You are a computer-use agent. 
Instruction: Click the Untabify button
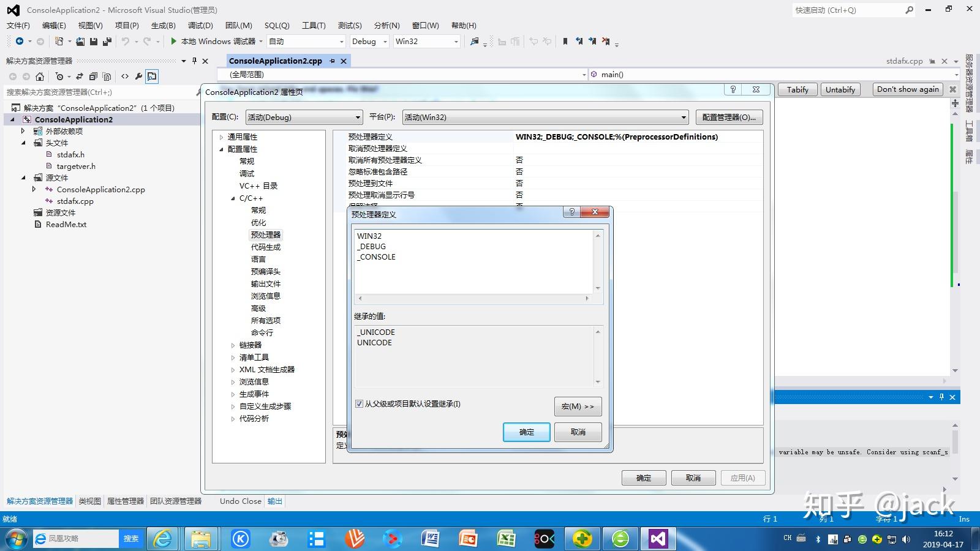[840, 89]
